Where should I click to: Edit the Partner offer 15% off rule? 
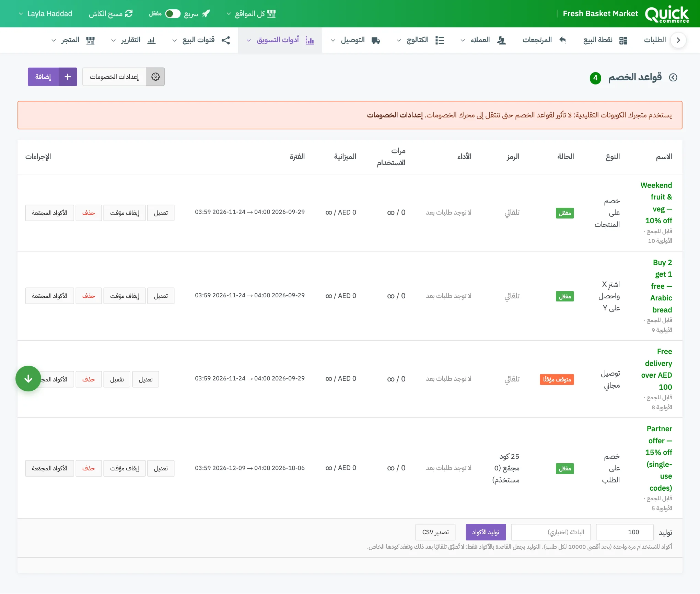(161, 468)
